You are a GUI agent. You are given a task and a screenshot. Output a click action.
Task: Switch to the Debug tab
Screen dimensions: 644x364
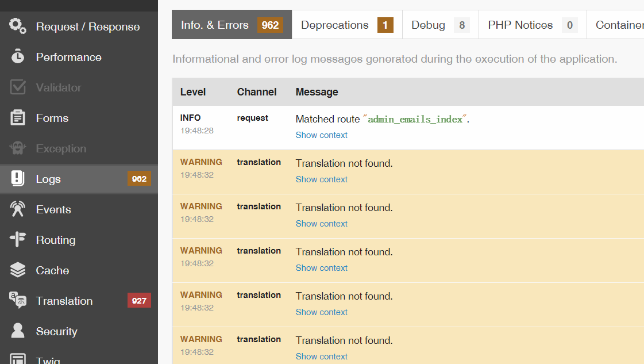coord(440,25)
